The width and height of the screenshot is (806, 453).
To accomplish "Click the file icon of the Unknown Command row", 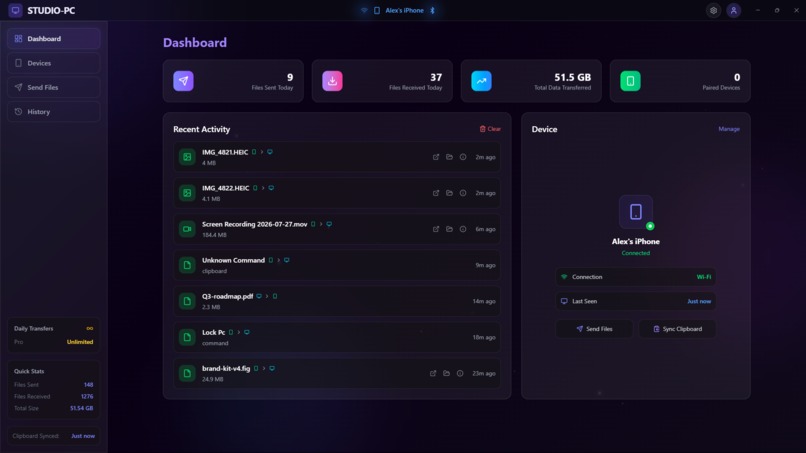I will coord(187,265).
